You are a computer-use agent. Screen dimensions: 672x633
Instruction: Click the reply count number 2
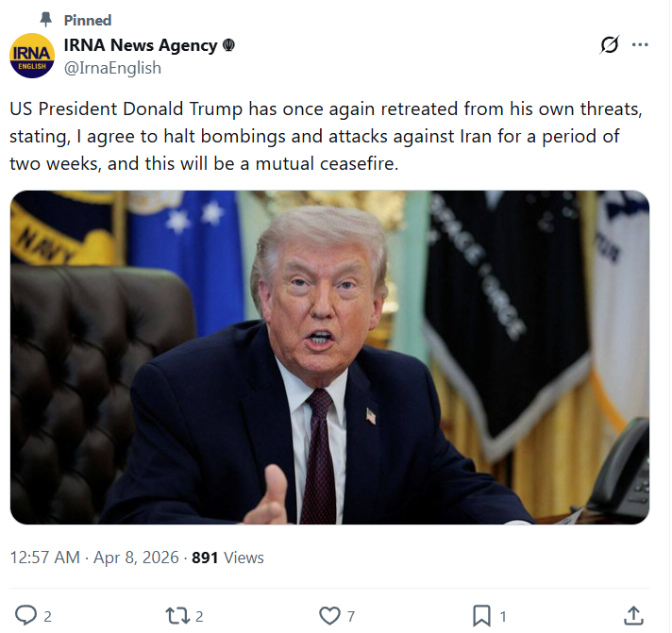tap(47, 616)
